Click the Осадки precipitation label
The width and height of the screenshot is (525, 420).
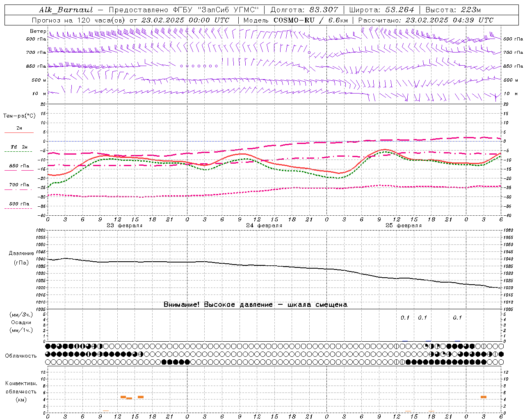[21, 322]
